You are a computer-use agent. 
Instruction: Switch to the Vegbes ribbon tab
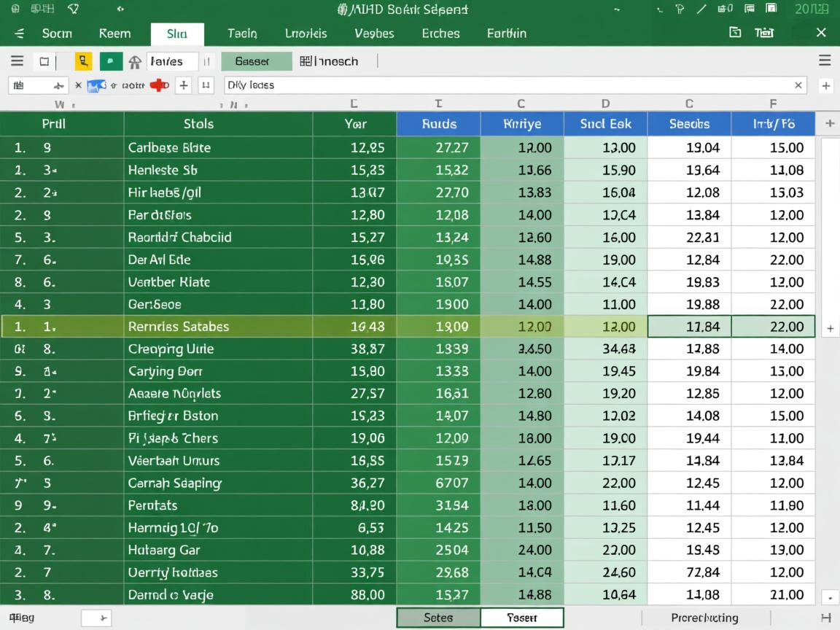374,34
